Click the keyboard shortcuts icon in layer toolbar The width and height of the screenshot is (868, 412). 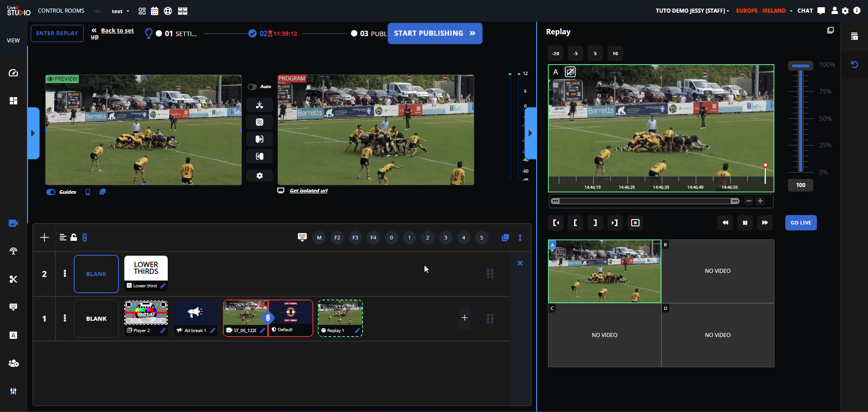pyautogui.click(x=302, y=237)
